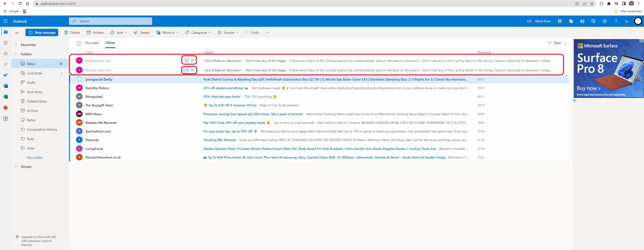Image resolution: width=644 pixels, height=250 pixels.
Task: Open the Sent Items folder
Action: 40,92
